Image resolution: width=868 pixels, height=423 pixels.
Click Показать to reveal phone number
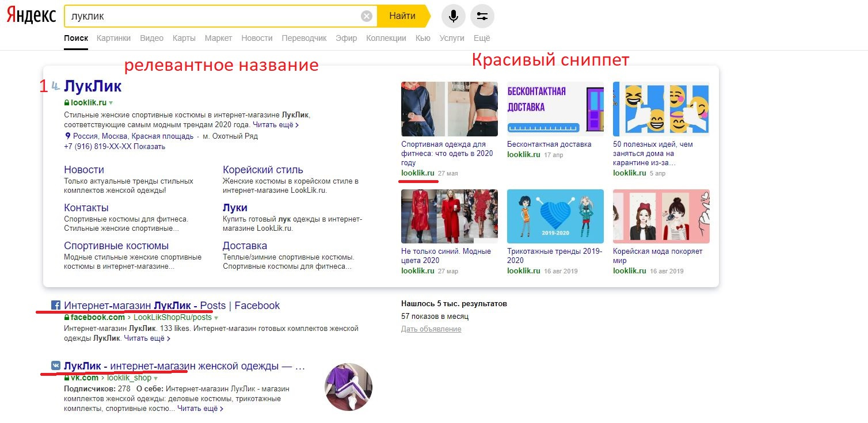coord(150,147)
